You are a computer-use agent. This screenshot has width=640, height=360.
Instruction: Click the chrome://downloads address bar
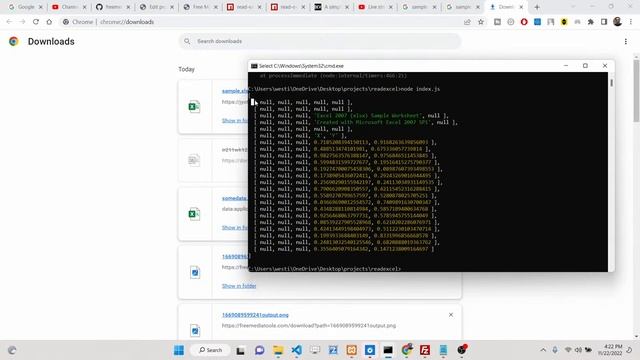261,22
